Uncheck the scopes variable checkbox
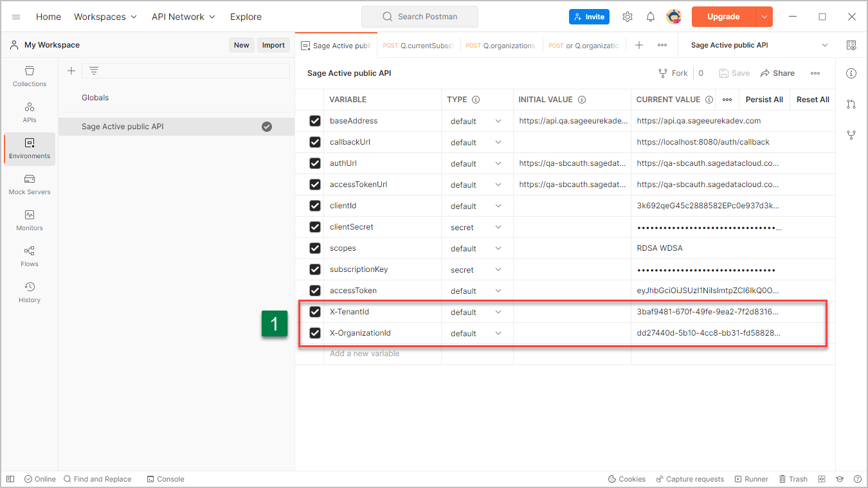This screenshot has height=488, width=868. (315, 248)
